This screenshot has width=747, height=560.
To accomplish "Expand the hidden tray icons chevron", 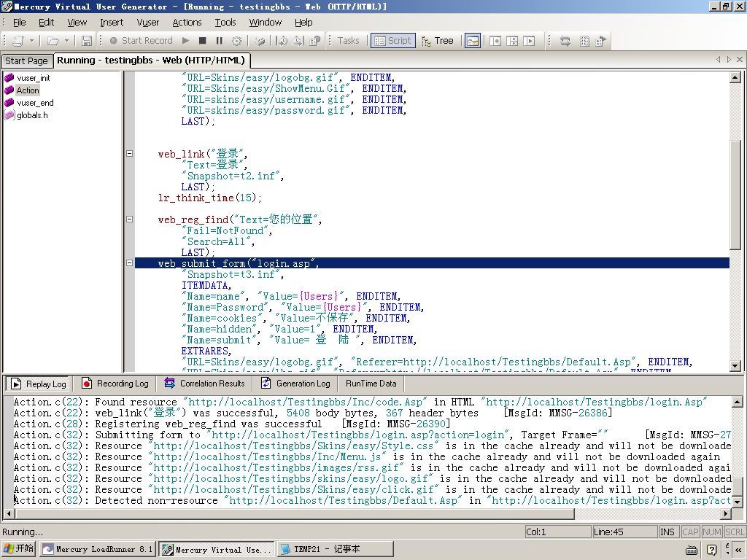I will (738, 550).
